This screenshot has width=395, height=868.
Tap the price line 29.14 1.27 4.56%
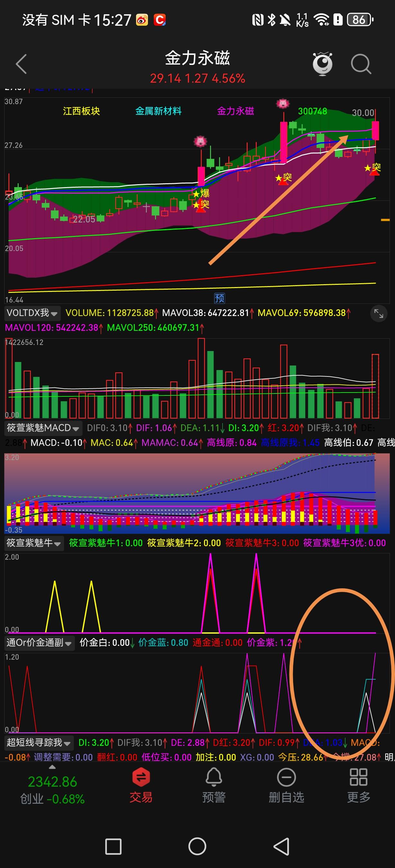point(197,78)
